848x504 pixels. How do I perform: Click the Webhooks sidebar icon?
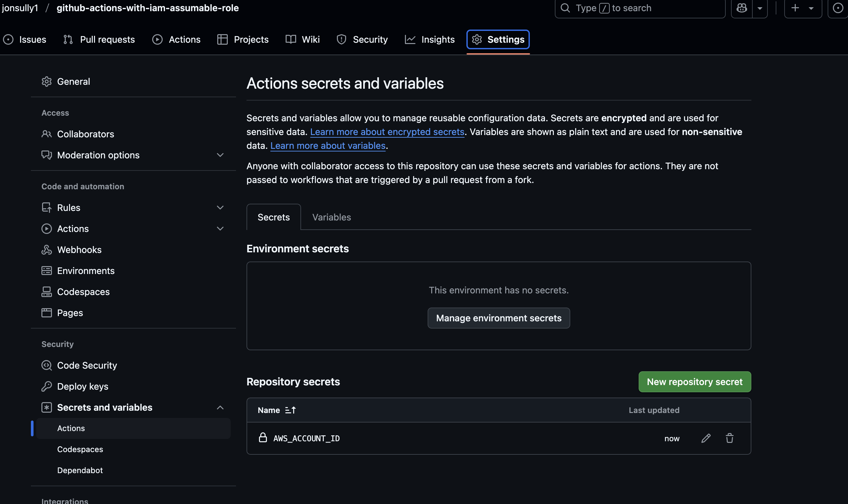coord(47,250)
